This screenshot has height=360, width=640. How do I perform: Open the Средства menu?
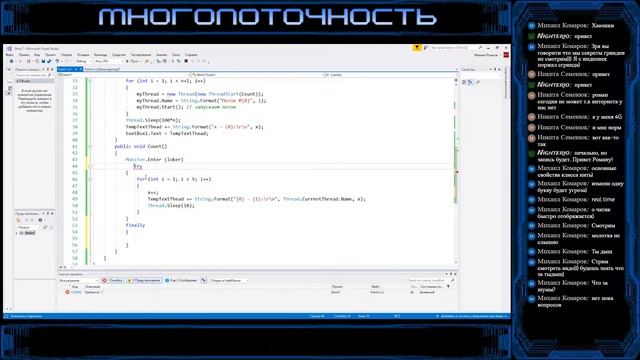point(119,55)
